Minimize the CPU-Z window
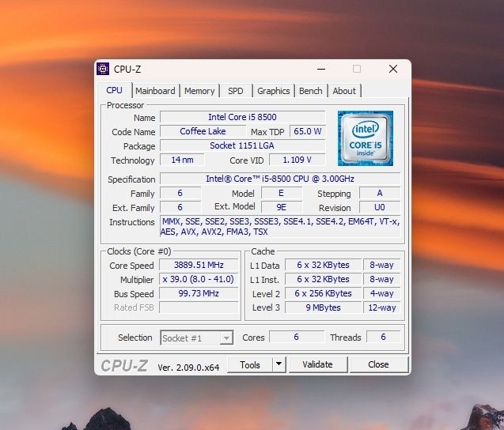The image size is (504, 430). (x=321, y=69)
